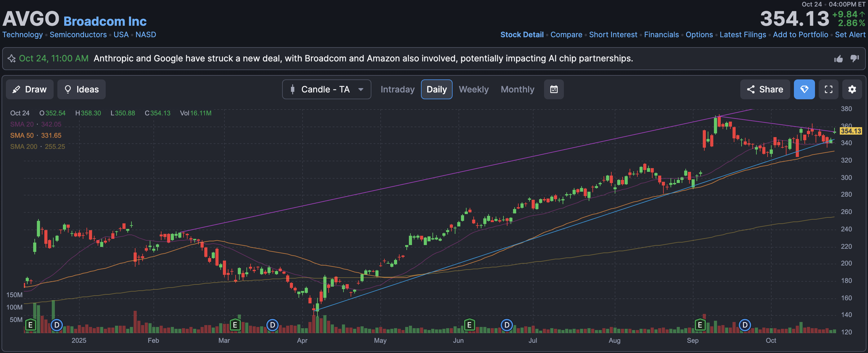Open chart settings gear

click(852, 89)
